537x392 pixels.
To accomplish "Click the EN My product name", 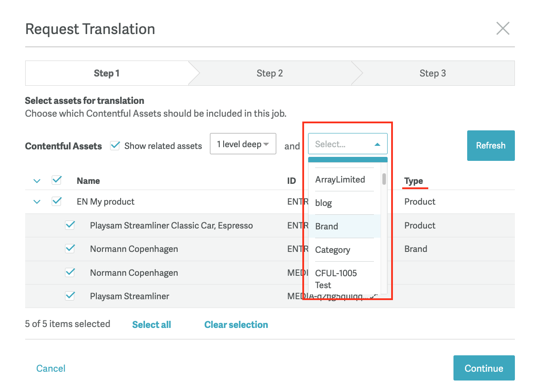I will (x=106, y=202).
